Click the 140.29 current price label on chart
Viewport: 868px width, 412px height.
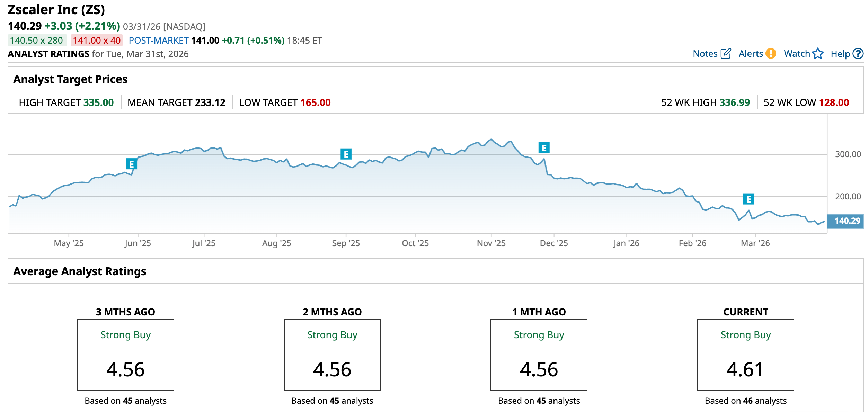pos(845,221)
